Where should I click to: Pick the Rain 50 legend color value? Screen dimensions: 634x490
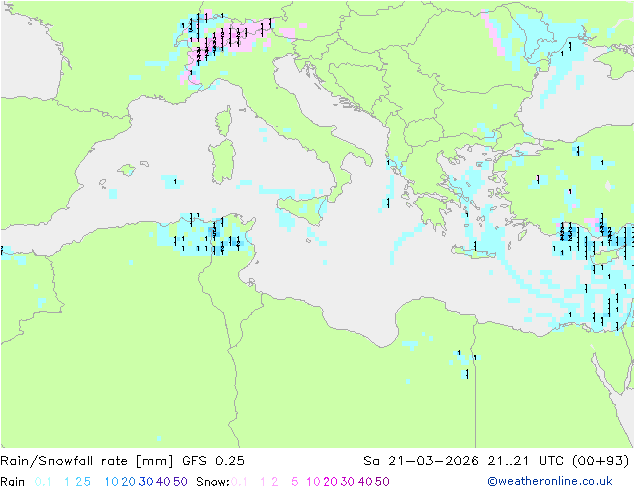coord(180,482)
